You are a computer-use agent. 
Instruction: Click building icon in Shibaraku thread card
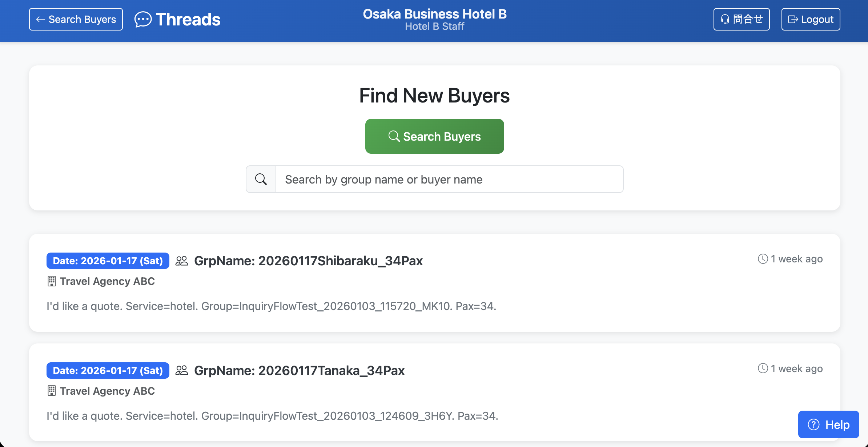tap(52, 281)
